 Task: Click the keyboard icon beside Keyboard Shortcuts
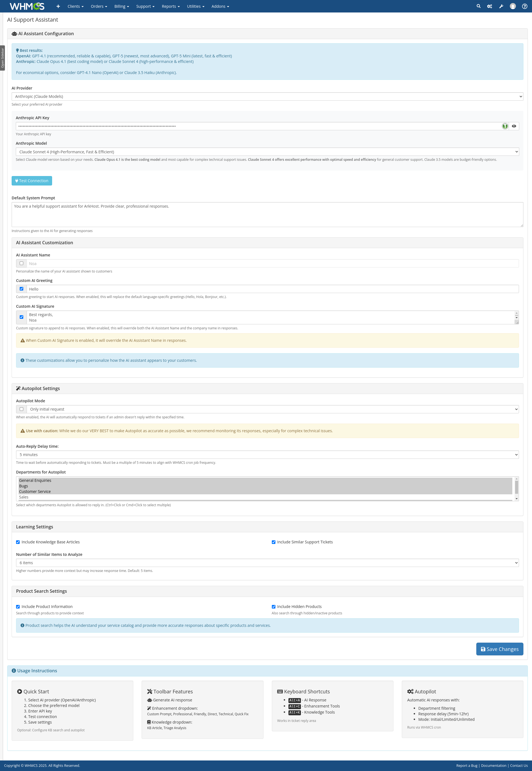point(280,692)
